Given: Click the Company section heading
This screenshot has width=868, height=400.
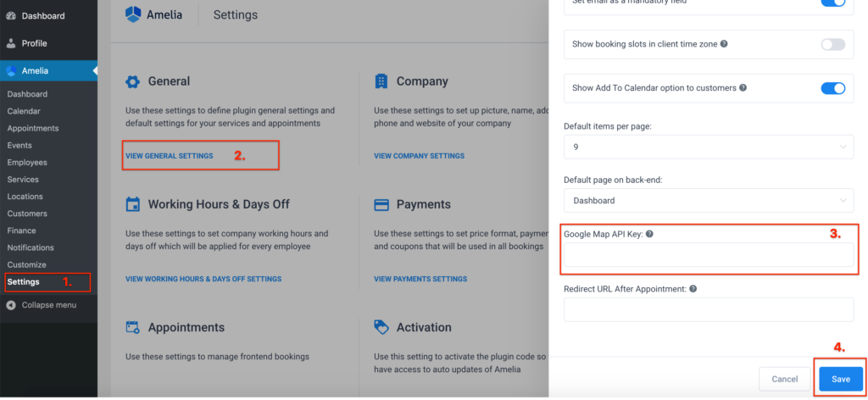Looking at the screenshot, I should pyautogui.click(x=422, y=82).
